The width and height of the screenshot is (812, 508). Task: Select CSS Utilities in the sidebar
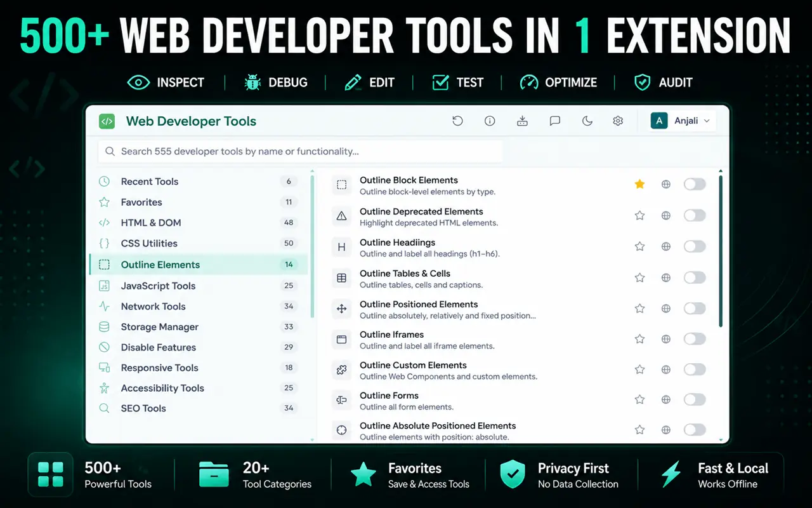click(x=199, y=243)
